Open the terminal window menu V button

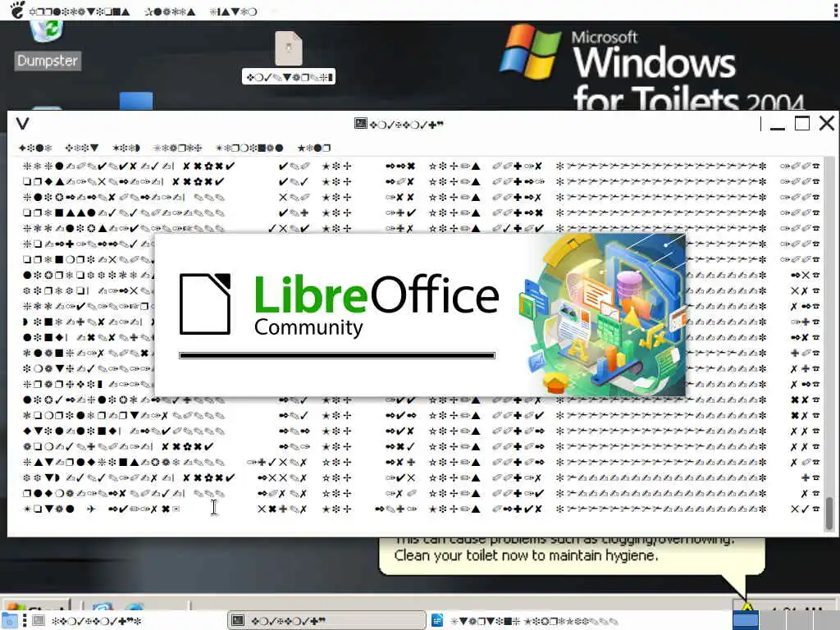pyautogui.click(x=22, y=124)
